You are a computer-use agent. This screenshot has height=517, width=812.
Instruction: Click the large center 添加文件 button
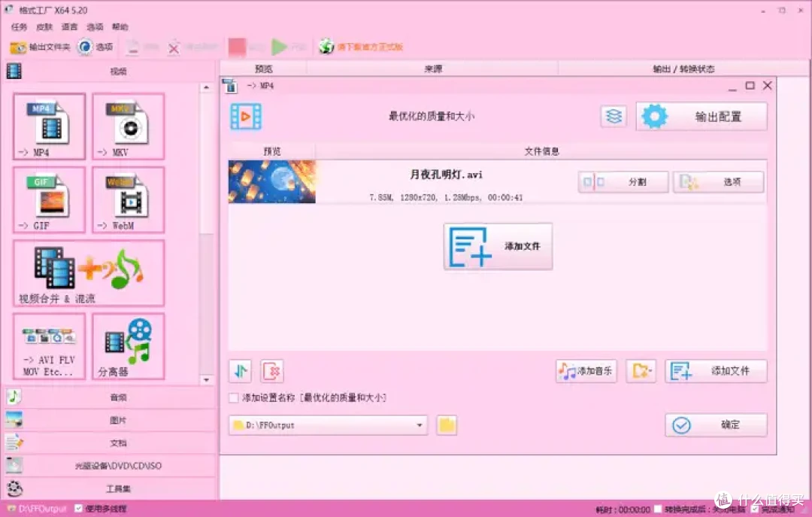click(x=498, y=246)
